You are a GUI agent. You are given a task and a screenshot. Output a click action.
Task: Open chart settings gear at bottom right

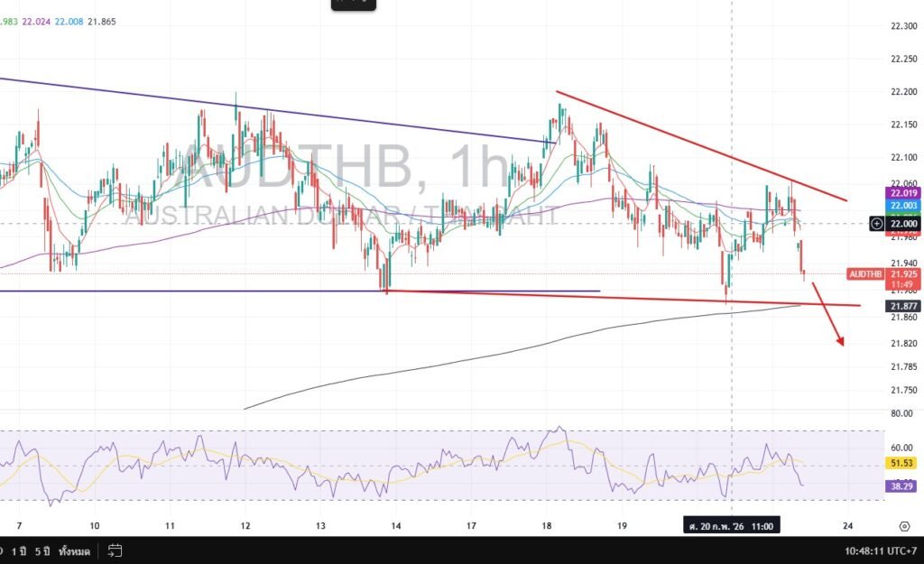(903, 525)
